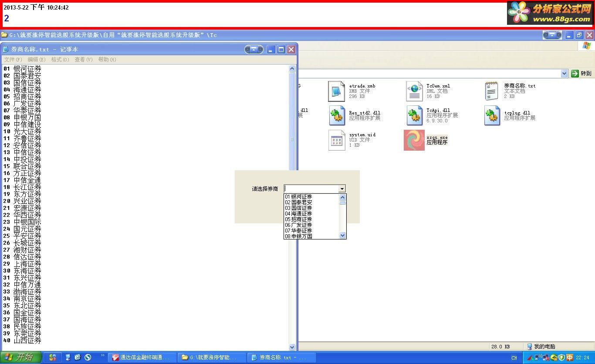Click the Windows flag logo in Explorer
595x364 pixels.
click(x=586, y=45)
